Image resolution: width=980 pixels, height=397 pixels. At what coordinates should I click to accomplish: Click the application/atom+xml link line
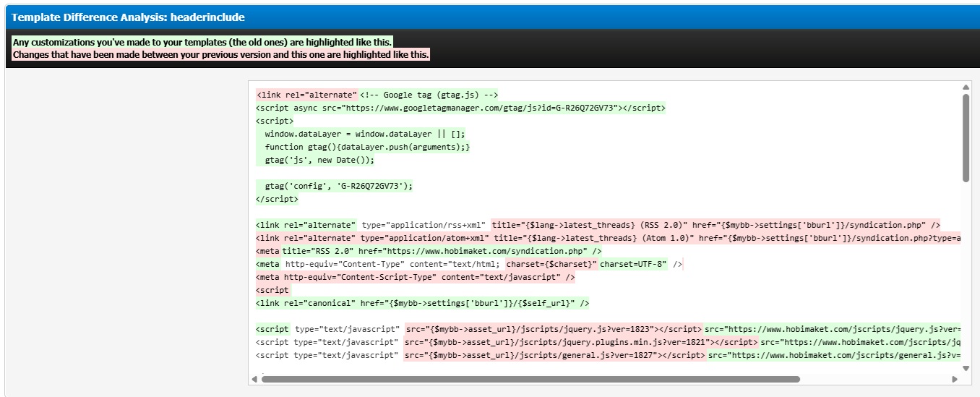coord(608,238)
